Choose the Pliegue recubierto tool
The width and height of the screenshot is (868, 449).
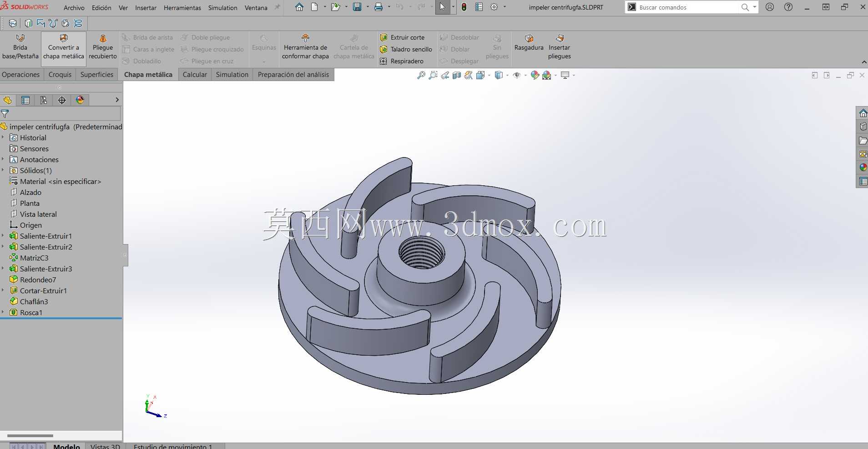[x=103, y=47]
